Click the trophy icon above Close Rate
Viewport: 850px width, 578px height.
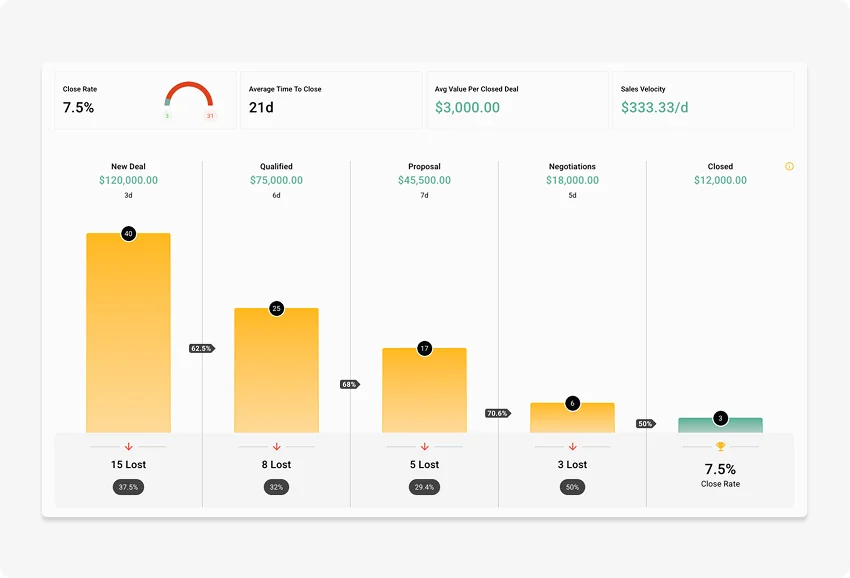[720, 446]
